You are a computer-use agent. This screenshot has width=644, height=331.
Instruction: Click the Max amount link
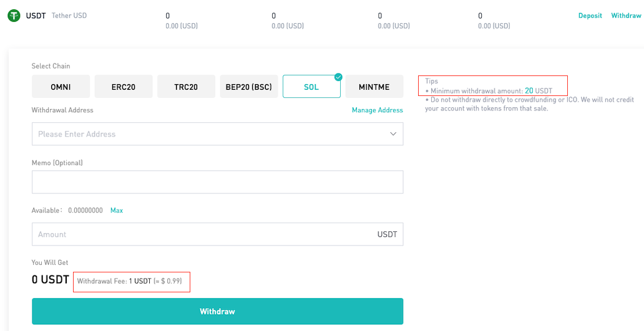pos(117,211)
